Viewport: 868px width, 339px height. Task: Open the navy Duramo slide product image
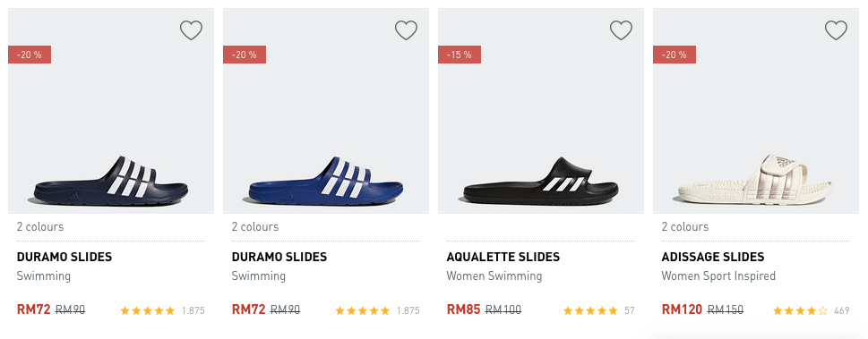click(111, 111)
